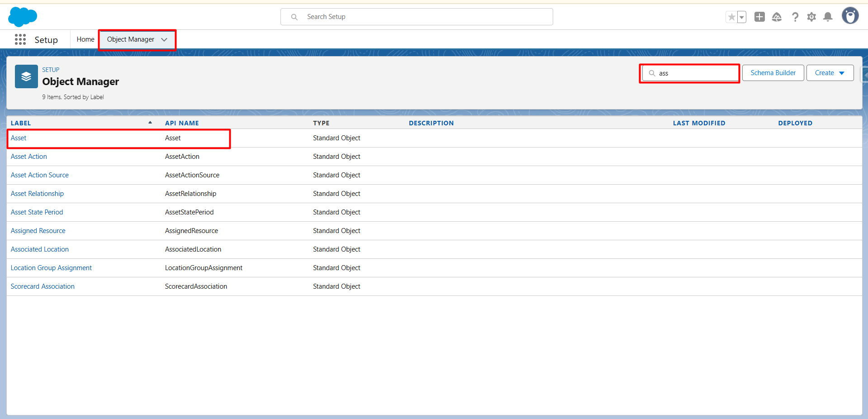The image size is (868, 419).
Task: Open the Location Group Assignment object
Action: point(51,268)
